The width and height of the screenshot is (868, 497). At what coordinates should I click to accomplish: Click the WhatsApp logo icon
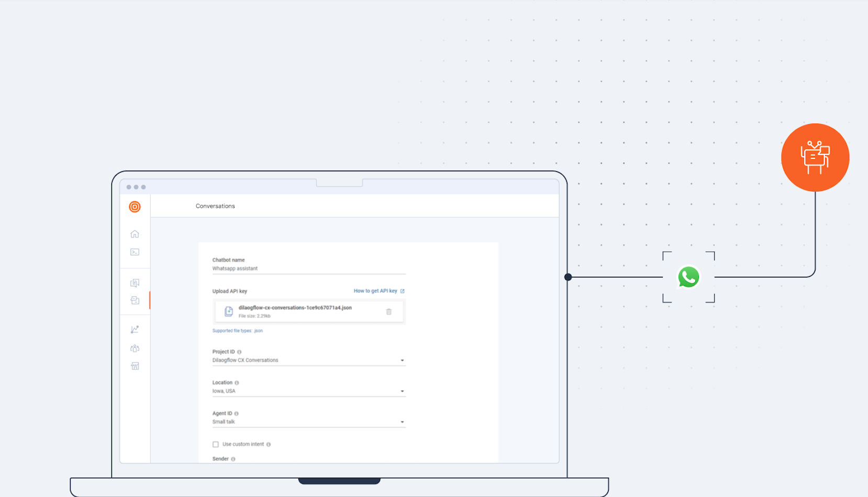[688, 277]
